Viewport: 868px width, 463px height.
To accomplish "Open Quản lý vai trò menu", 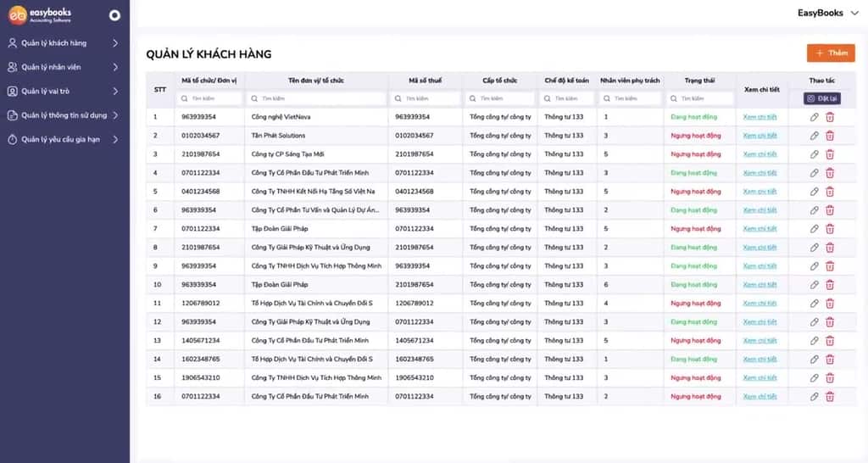I will tap(46, 92).
